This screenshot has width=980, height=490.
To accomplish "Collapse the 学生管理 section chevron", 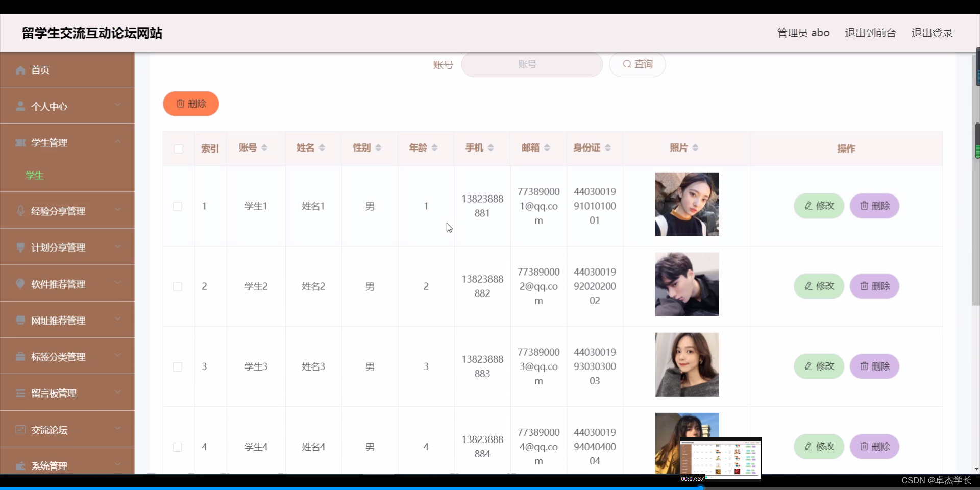I will 117,141.
